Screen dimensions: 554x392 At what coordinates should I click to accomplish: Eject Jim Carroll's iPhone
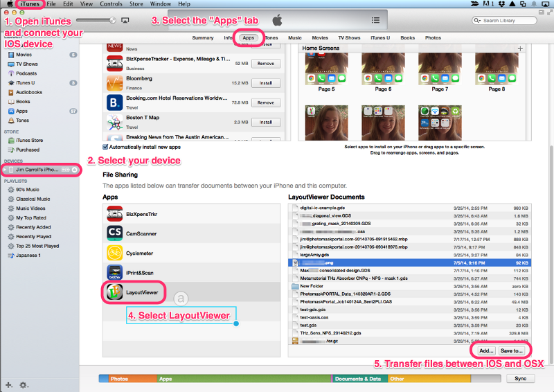coord(75,170)
